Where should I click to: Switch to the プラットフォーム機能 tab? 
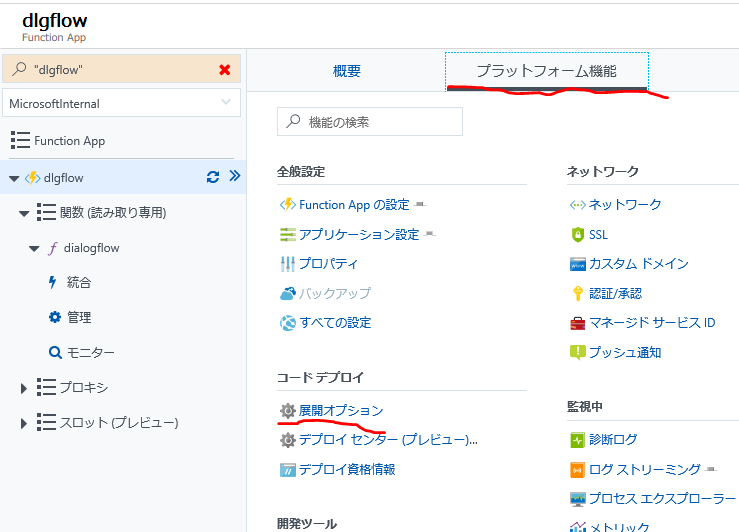coord(547,71)
